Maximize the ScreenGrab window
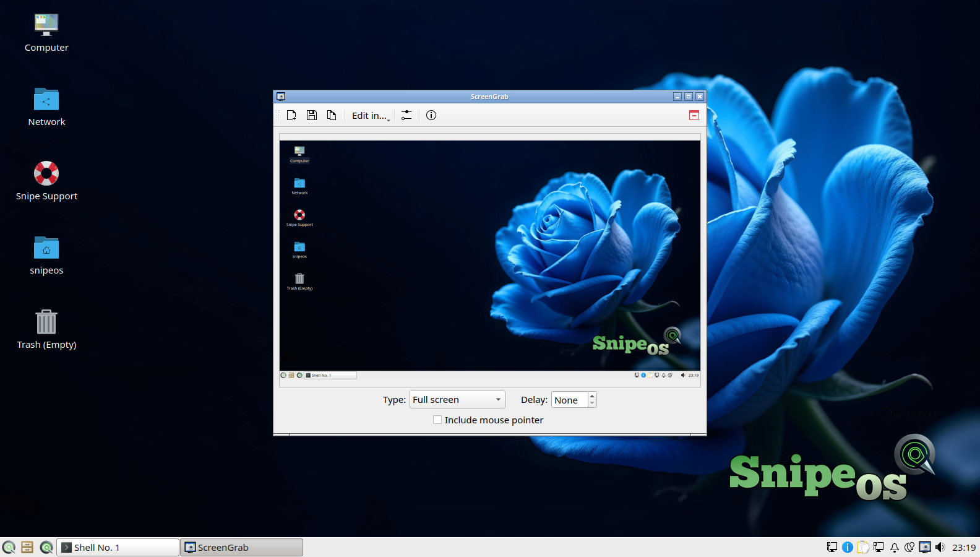The width and height of the screenshot is (980, 557). click(689, 97)
